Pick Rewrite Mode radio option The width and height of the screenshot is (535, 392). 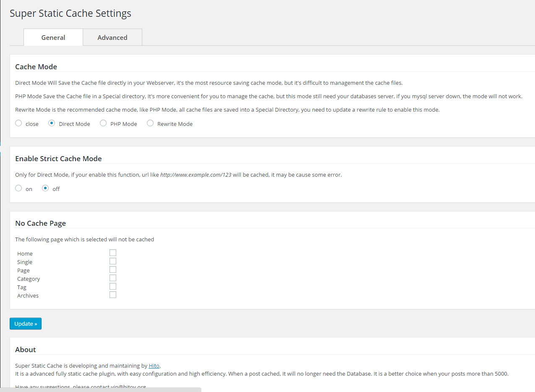tap(150, 123)
